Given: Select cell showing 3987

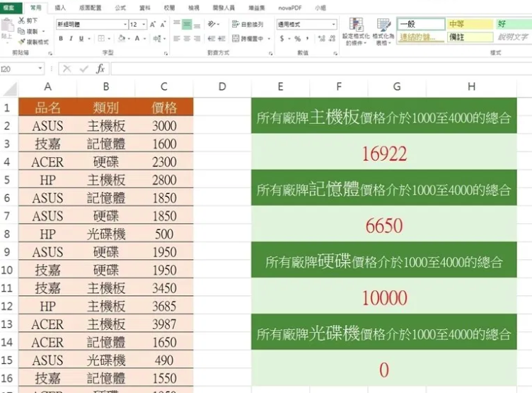Looking at the screenshot, I should tap(164, 324).
